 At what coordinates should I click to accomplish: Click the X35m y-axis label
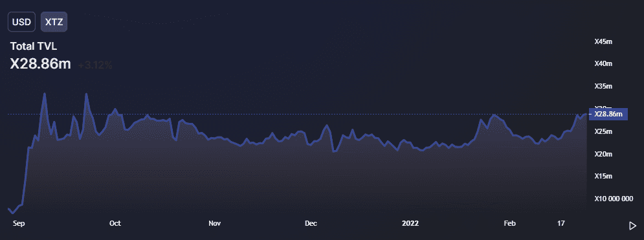[604, 87]
